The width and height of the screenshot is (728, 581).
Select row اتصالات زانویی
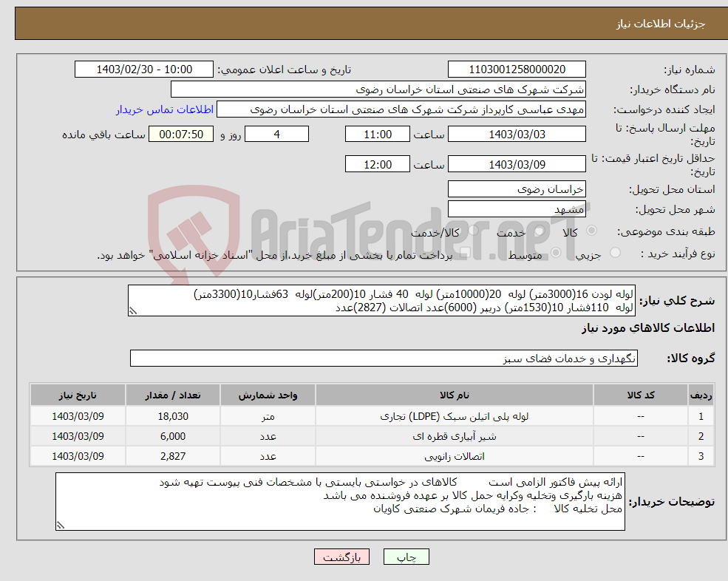(372, 456)
